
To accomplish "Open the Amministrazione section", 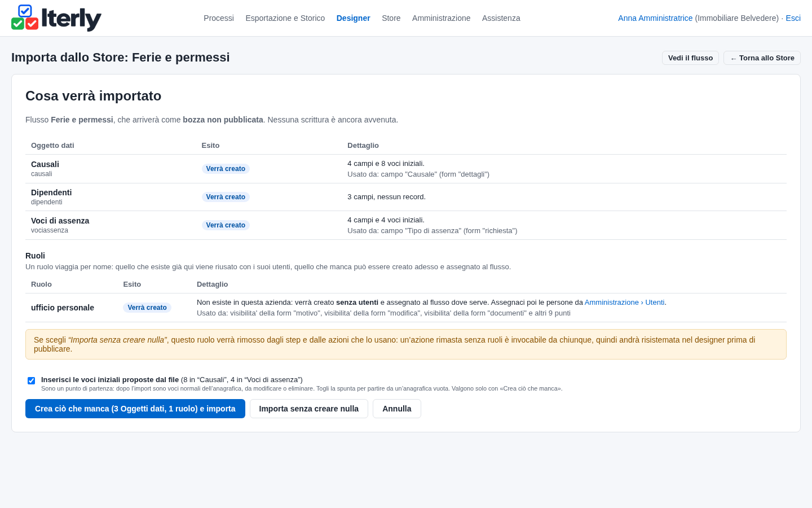I will tap(442, 18).
